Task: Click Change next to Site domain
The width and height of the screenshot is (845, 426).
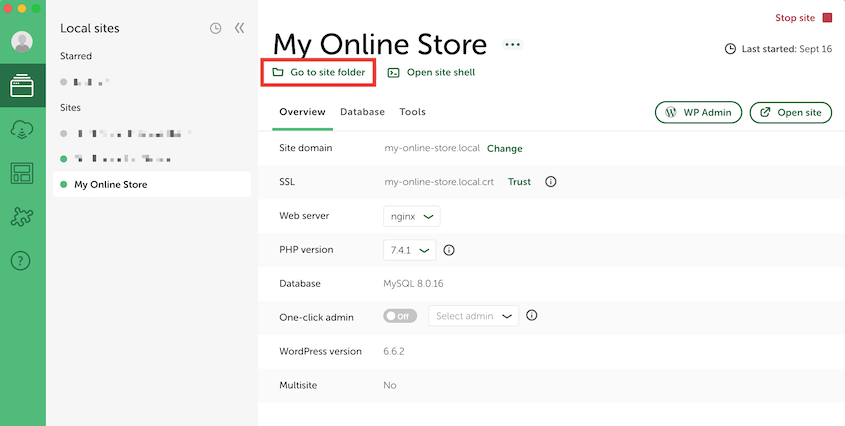Action: pos(504,148)
